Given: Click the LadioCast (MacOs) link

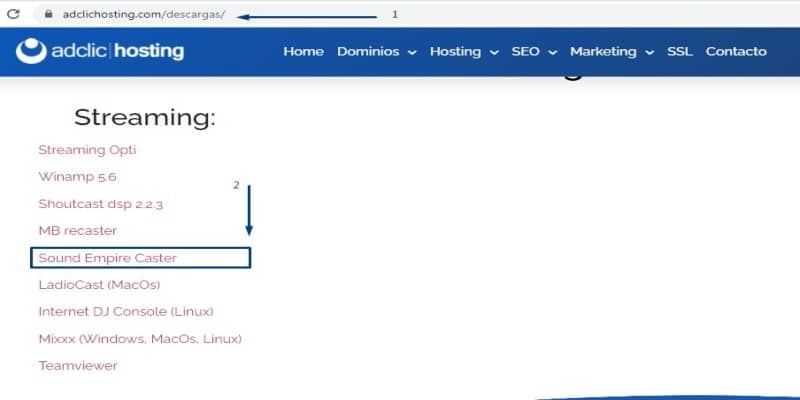Looking at the screenshot, I should pyautogui.click(x=99, y=285).
